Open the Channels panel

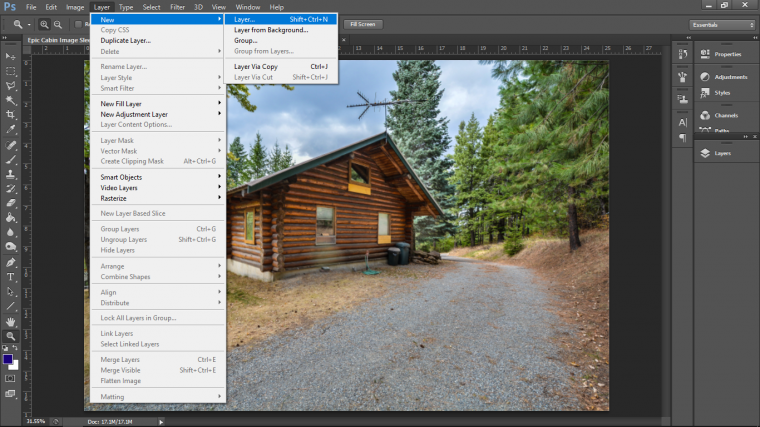point(727,115)
